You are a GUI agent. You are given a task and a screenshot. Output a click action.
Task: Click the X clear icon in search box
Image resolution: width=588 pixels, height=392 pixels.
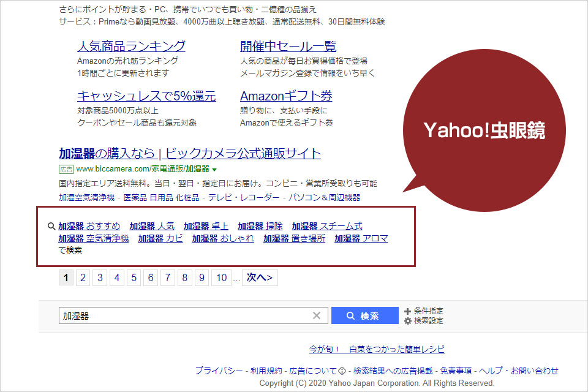coord(317,315)
